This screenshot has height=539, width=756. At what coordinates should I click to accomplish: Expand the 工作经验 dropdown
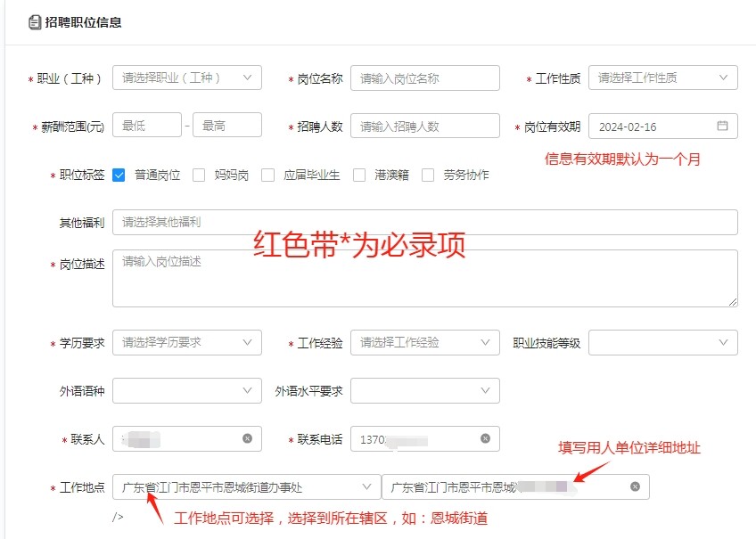[424, 342]
